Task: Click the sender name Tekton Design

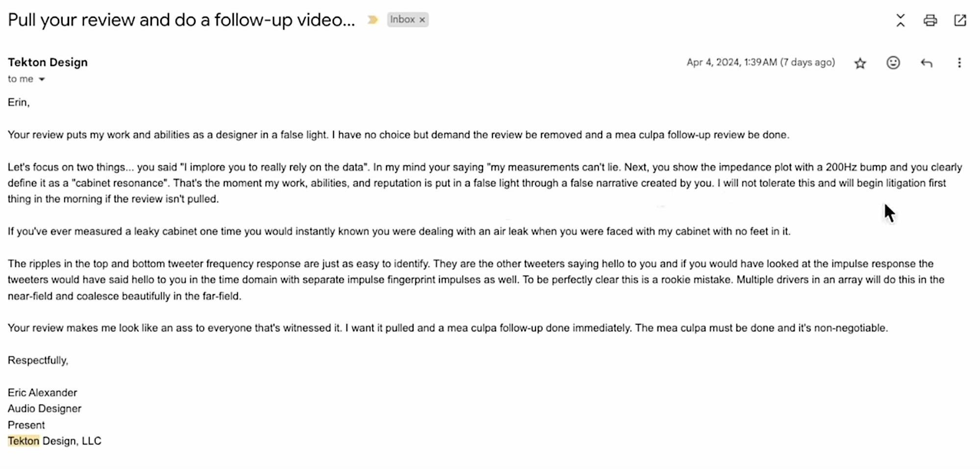Action: 48,62
